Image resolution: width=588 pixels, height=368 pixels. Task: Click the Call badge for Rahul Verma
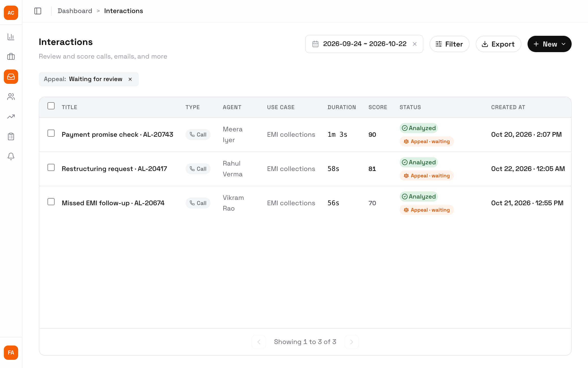[x=198, y=169]
